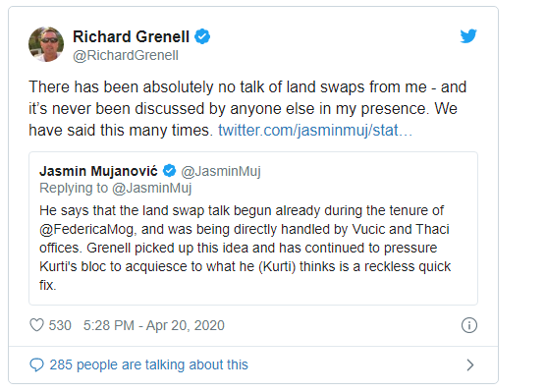Open the quoted tweet text body
This screenshot has height=392, width=546.
(246, 248)
